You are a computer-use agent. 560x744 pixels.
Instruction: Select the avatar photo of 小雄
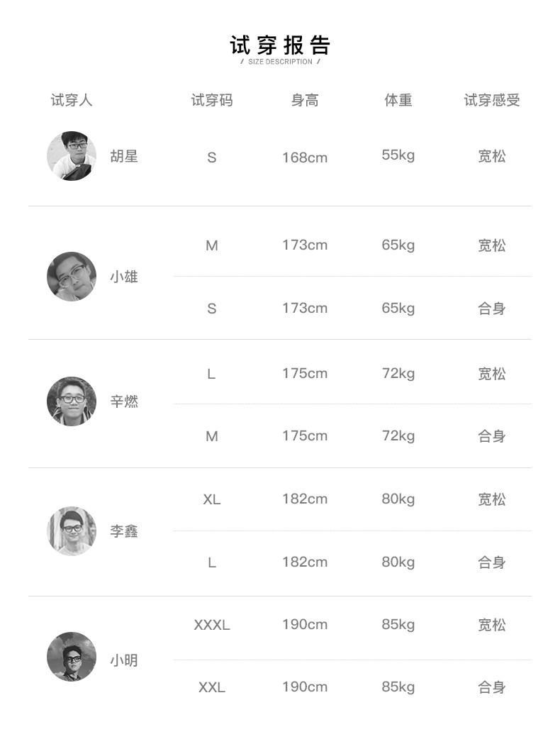pyautogui.click(x=72, y=277)
